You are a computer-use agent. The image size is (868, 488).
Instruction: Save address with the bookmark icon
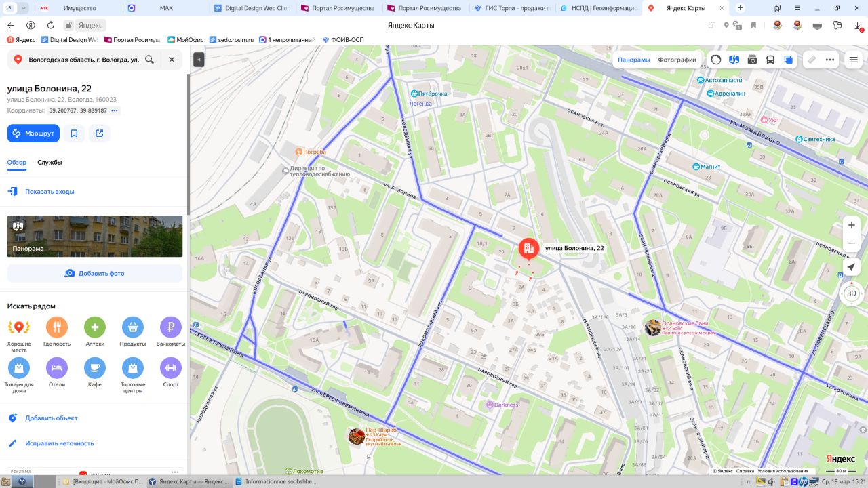click(74, 134)
